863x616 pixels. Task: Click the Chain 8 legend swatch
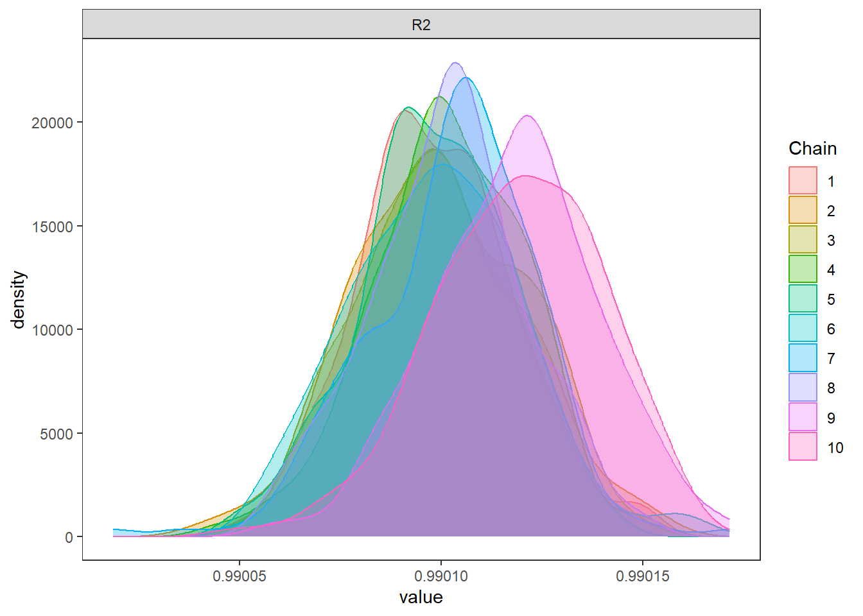pyautogui.click(x=803, y=387)
